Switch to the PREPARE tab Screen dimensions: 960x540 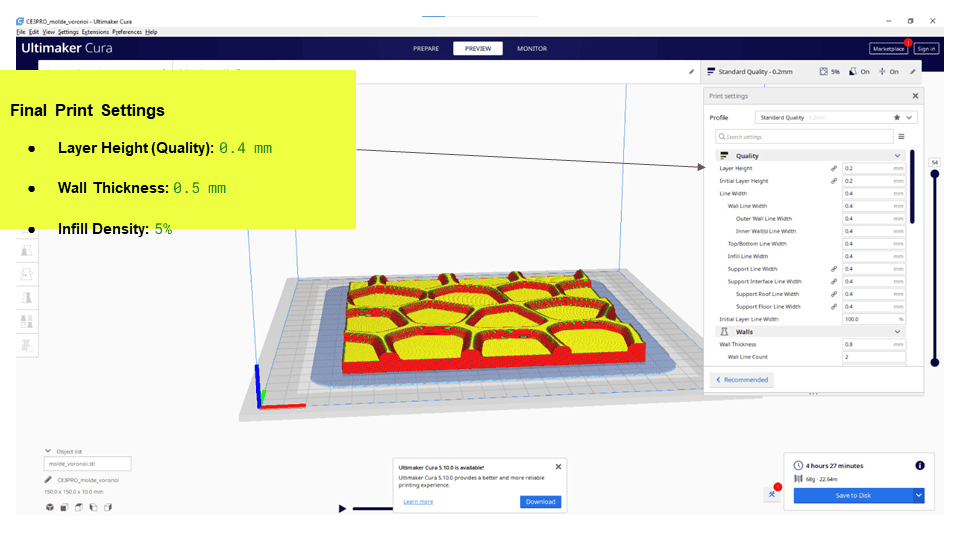[427, 48]
